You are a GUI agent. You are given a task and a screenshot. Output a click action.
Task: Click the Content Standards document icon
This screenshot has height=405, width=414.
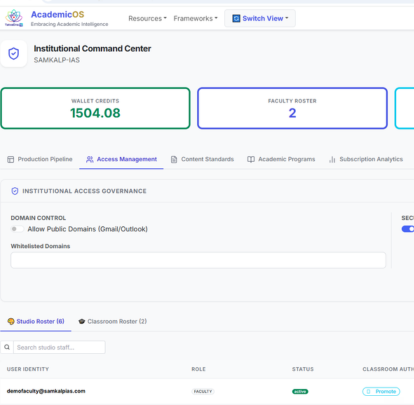(x=174, y=159)
